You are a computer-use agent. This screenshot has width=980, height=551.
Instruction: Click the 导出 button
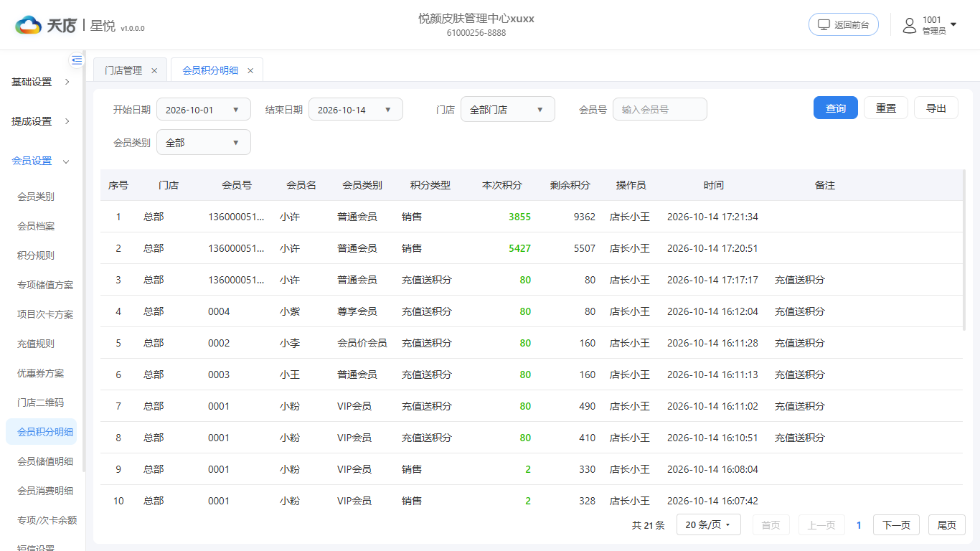[936, 108]
